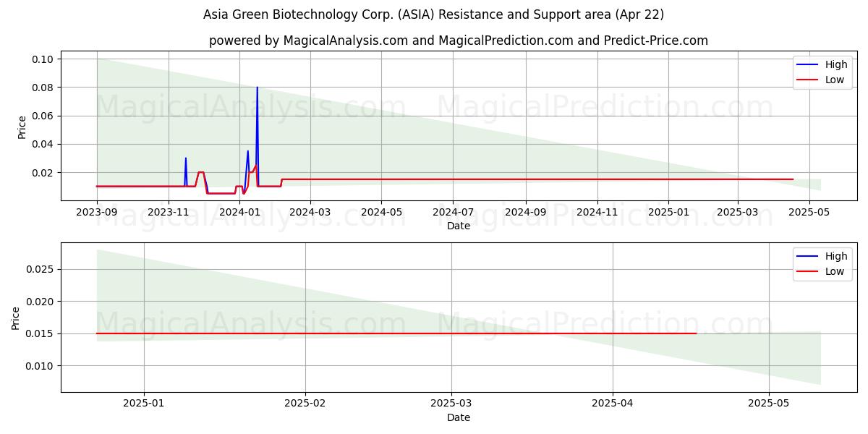The width and height of the screenshot is (868, 434).
Task: Click the 0.020 y-axis label on bottom chart
Action: [40, 302]
